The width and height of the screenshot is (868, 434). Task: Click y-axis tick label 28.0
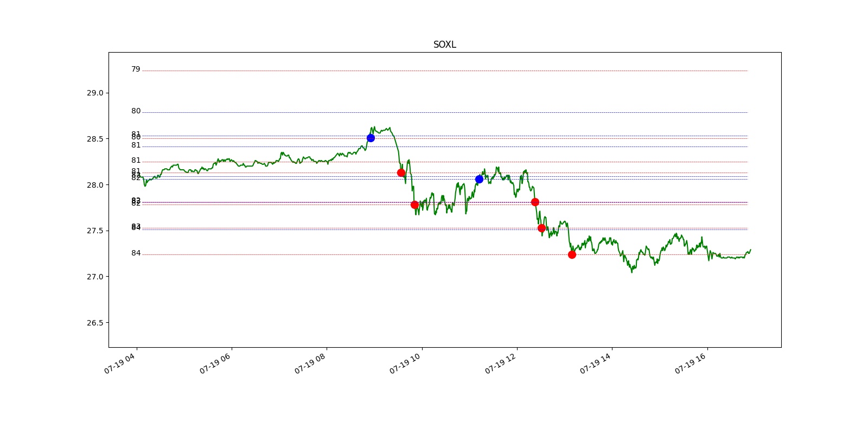tap(95, 185)
